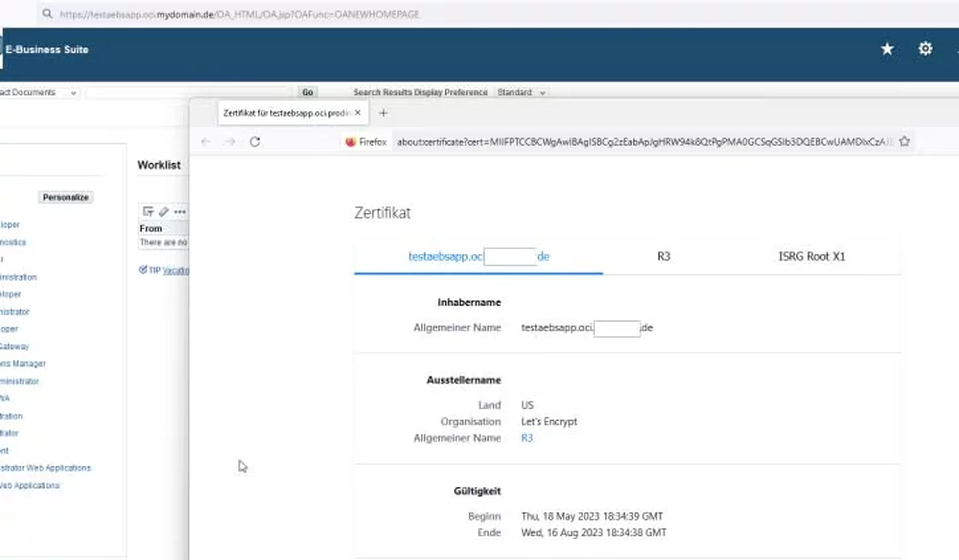This screenshot has width=959, height=560.
Task: Open the 'strator Web Applications' navigation link
Action: [45, 468]
